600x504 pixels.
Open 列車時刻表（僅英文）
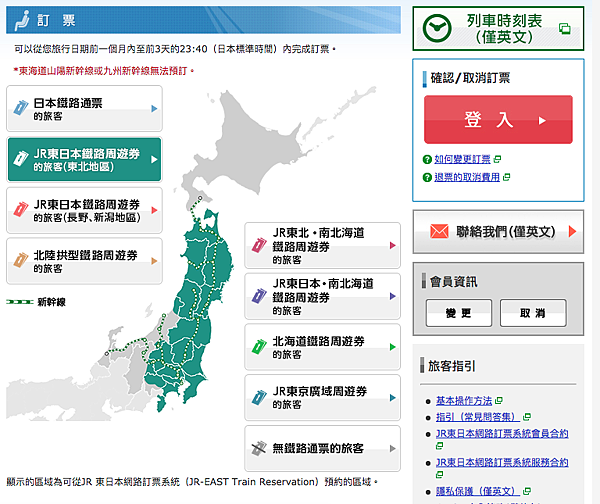tap(498, 28)
